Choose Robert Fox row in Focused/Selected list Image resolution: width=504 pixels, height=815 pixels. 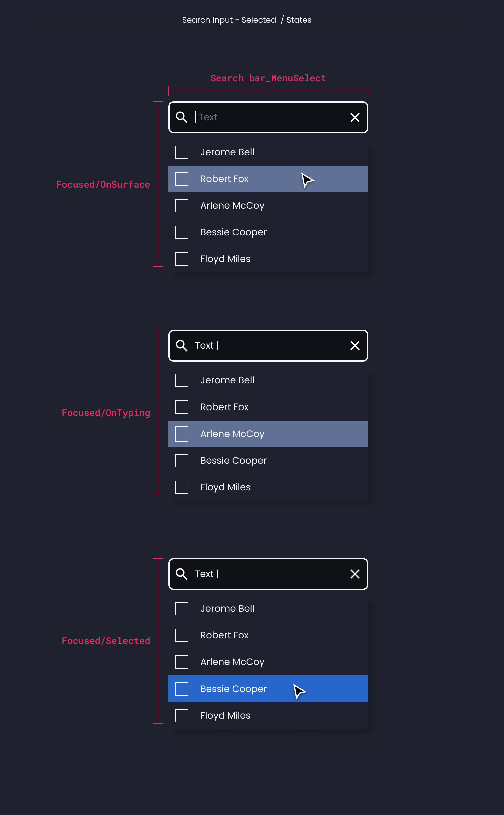(x=268, y=635)
